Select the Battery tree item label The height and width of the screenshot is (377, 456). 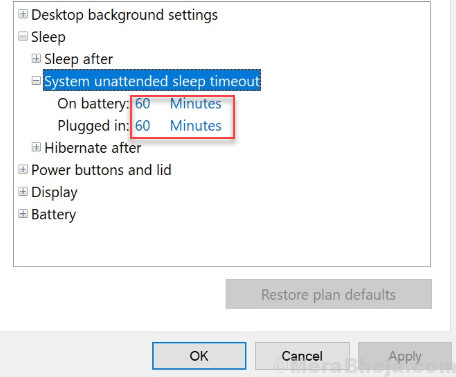[54, 214]
